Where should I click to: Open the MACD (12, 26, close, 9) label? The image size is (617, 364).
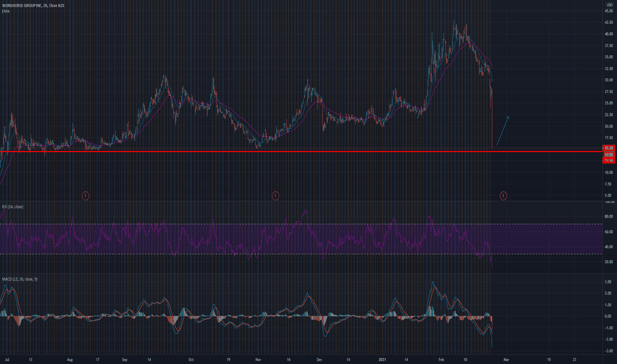click(20, 279)
